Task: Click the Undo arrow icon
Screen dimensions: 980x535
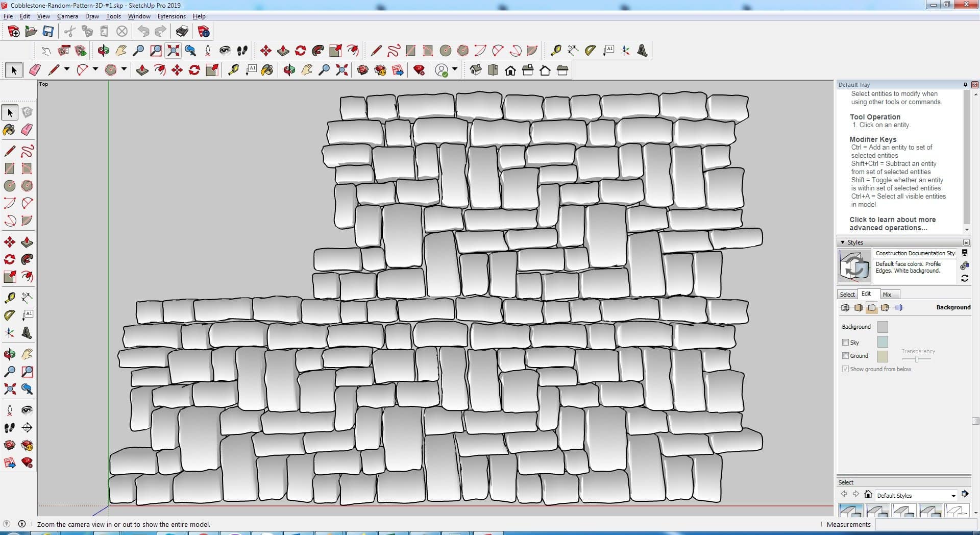Action: pos(143,32)
